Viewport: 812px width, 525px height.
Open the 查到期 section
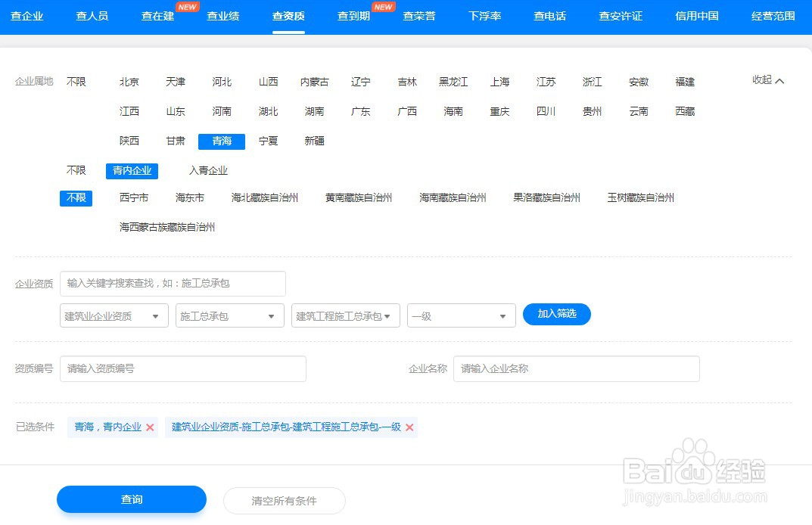tap(353, 15)
